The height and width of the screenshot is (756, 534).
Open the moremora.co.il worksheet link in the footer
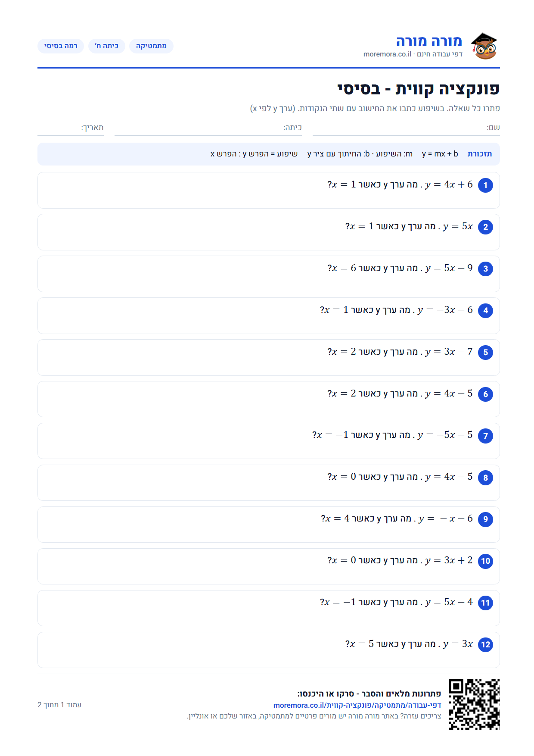pos(357,705)
